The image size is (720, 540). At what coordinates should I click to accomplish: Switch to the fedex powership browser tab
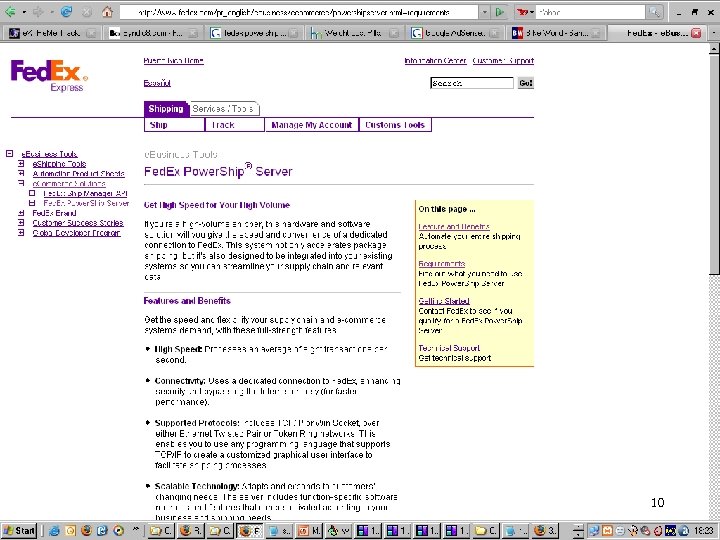point(254,33)
